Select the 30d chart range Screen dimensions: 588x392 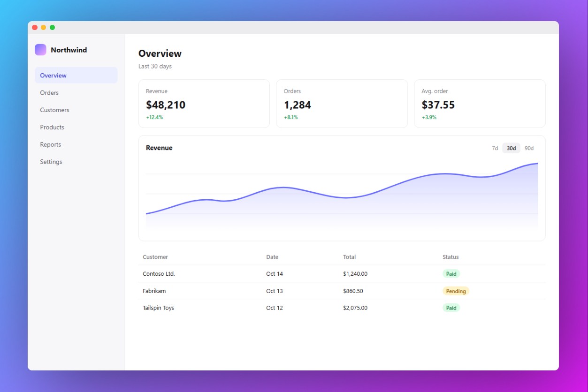pos(511,148)
